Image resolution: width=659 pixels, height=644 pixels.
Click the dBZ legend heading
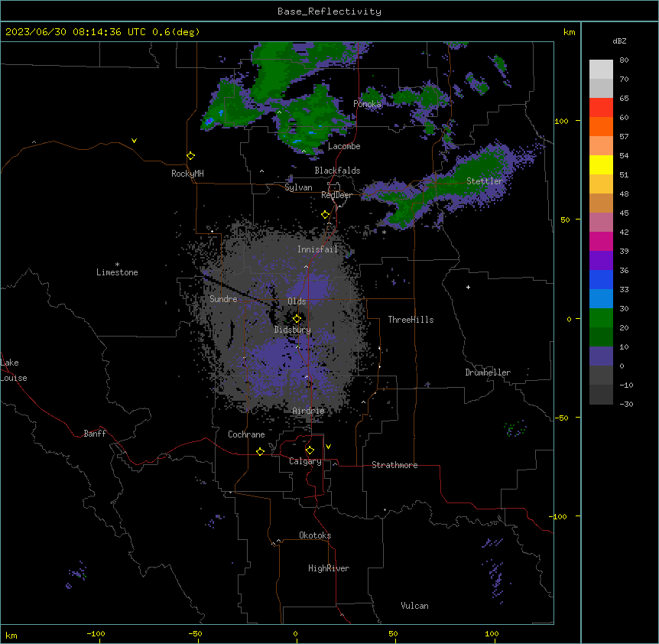point(619,41)
